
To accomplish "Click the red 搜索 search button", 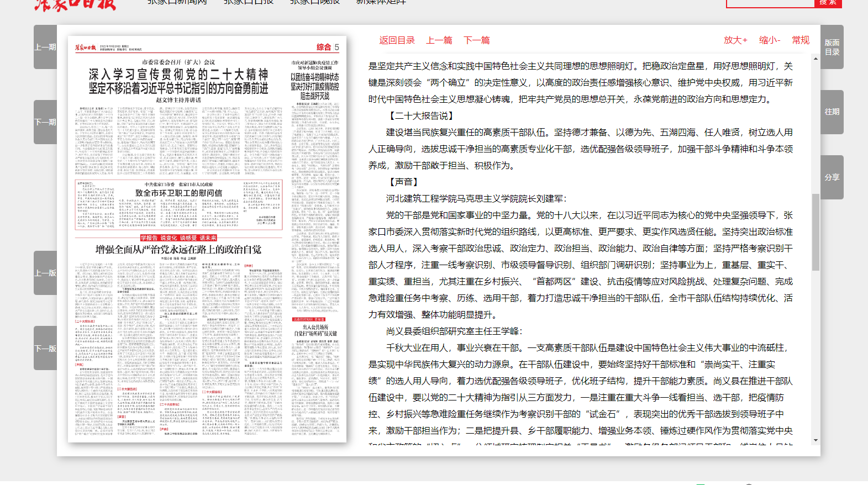I will pyautogui.click(x=828, y=3).
